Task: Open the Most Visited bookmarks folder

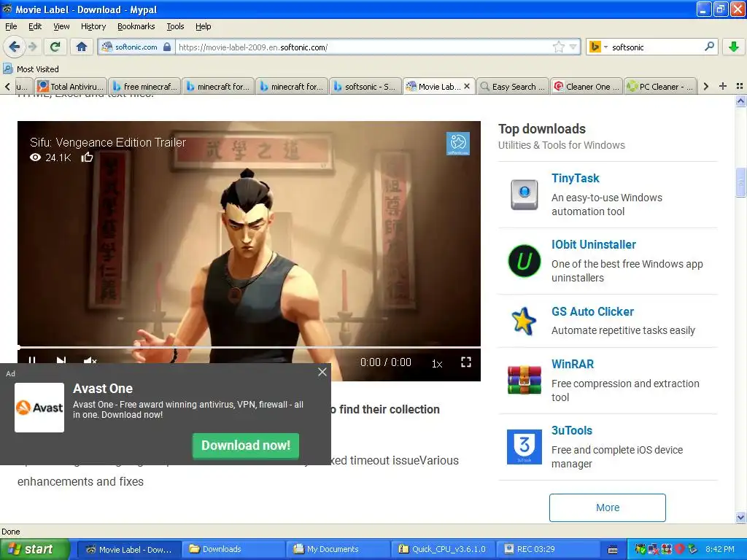Action: (31, 69)
